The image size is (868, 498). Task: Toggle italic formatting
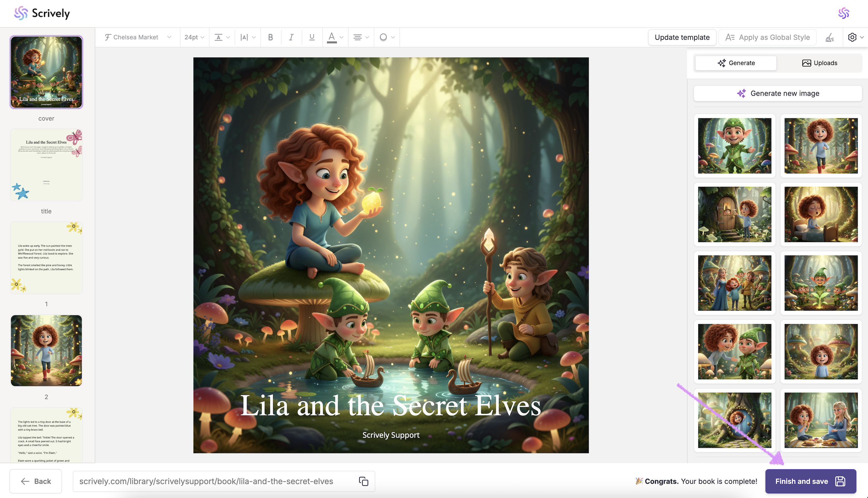pos(291,37)
